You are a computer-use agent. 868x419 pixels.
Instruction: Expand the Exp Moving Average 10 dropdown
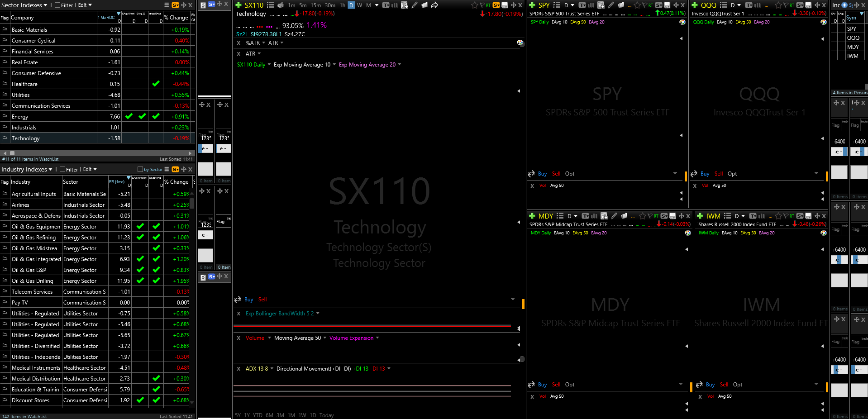pos(334,65)
